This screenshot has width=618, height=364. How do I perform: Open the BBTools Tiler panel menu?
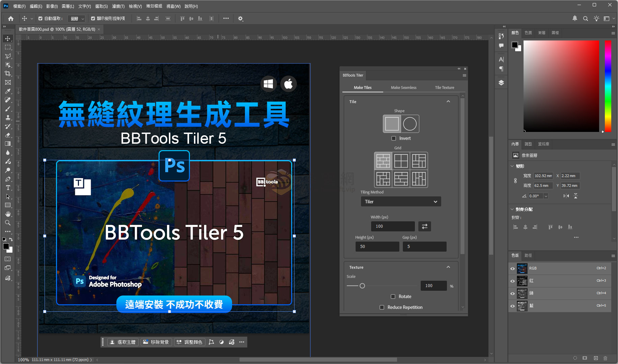(x=465, y=75)
